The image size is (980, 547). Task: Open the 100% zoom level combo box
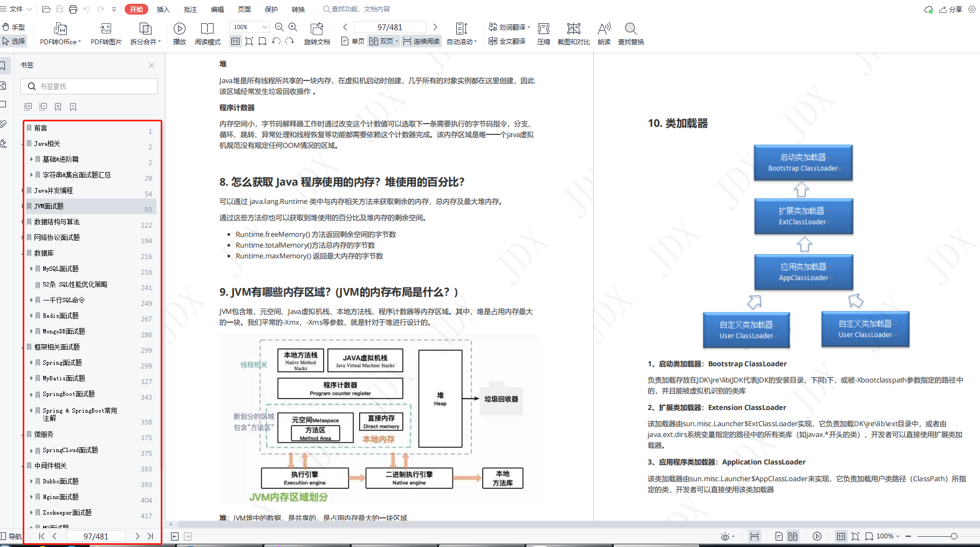click(249, 27)
